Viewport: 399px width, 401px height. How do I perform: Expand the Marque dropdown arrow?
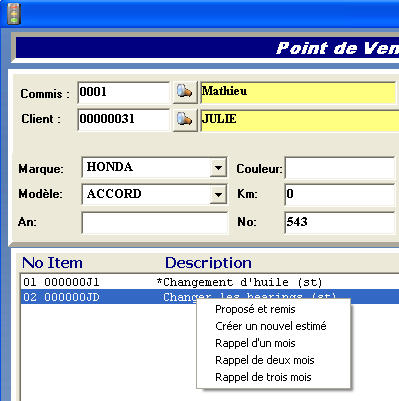(218, 167)
